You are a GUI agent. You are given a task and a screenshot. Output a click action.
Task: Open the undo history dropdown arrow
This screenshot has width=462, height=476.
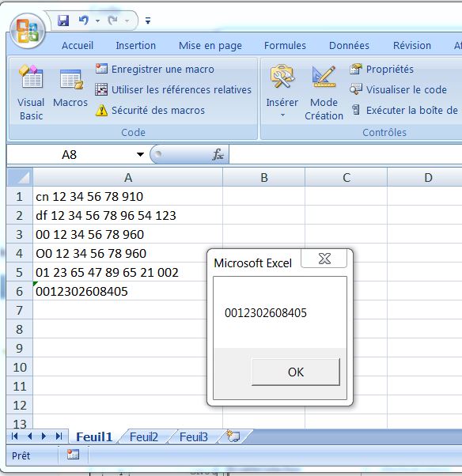(x=97, y=21)
